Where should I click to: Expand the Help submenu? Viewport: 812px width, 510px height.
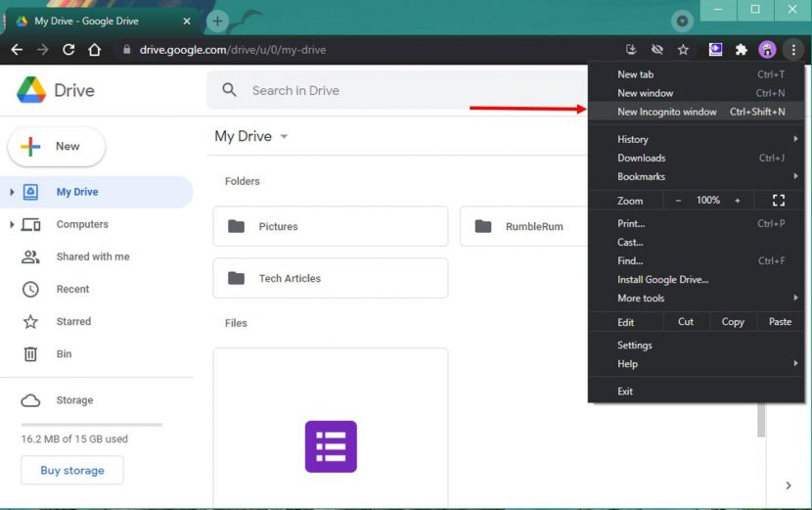coord(697,364)
